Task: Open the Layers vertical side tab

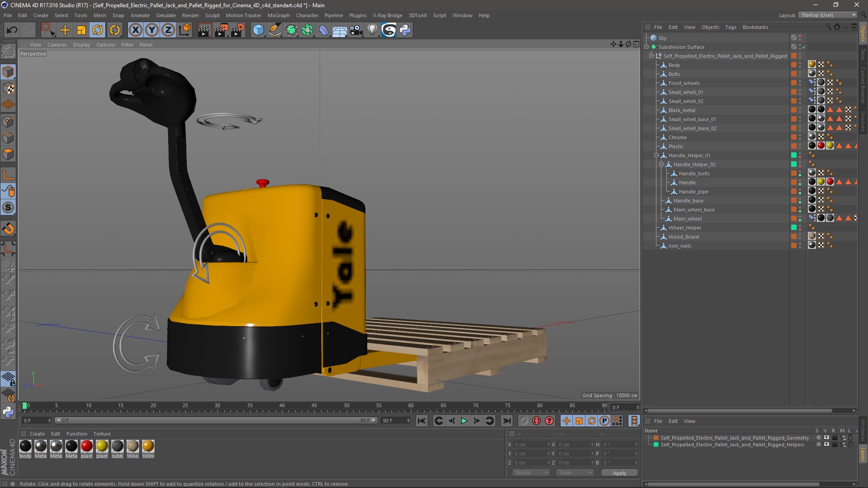Action: pos(863,455)
